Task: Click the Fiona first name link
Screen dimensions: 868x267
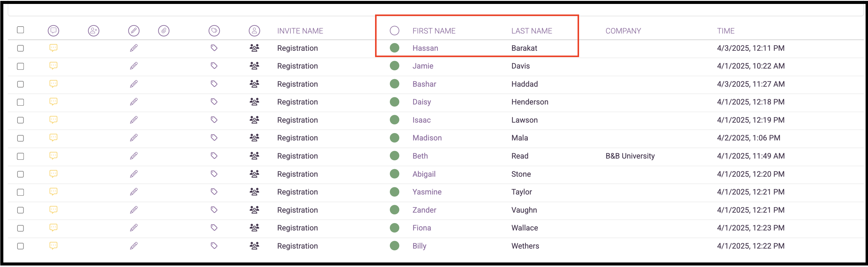Action: [422, 228]
